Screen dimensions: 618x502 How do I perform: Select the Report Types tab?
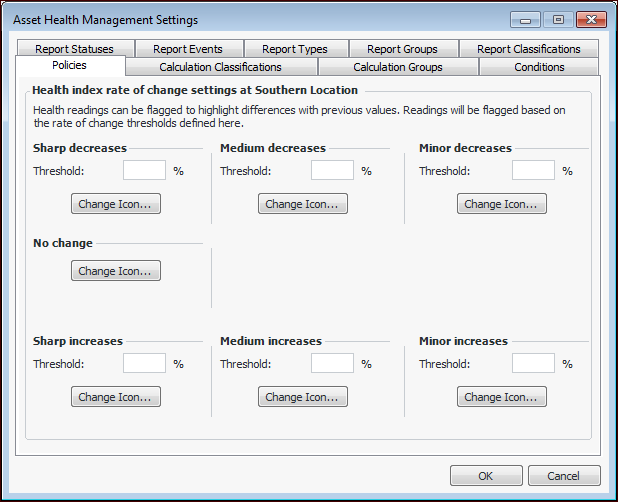click(294, 49)
